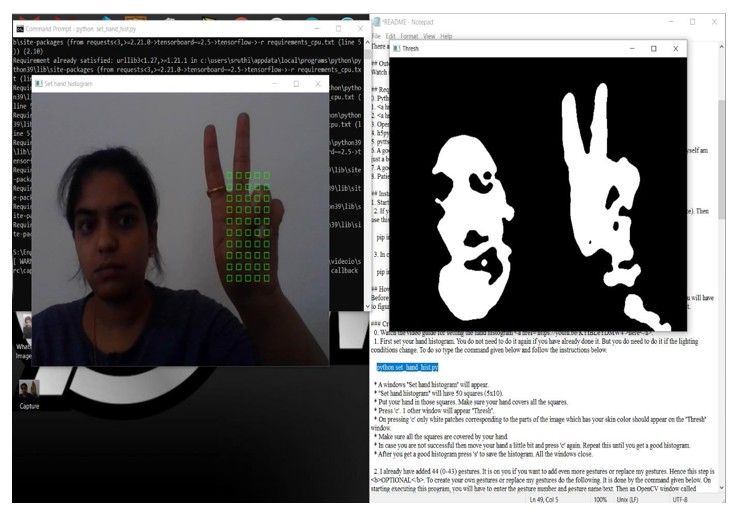Click the paragraph starting "2. I already have added 44"
The width and height of the screenshot is (744, 520).
pos(542,480)
